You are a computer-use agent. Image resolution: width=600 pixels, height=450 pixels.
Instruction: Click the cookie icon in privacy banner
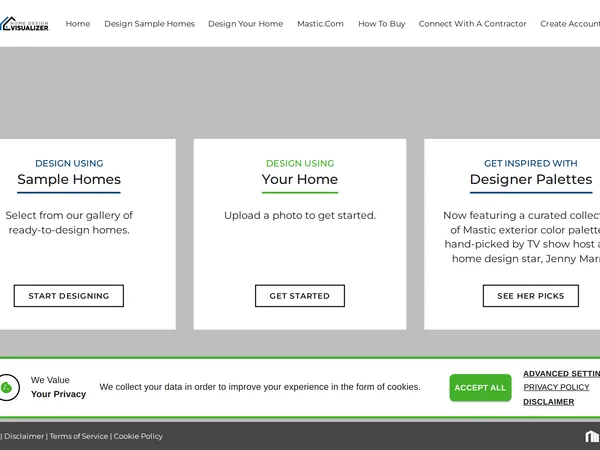tap(7, 388)
